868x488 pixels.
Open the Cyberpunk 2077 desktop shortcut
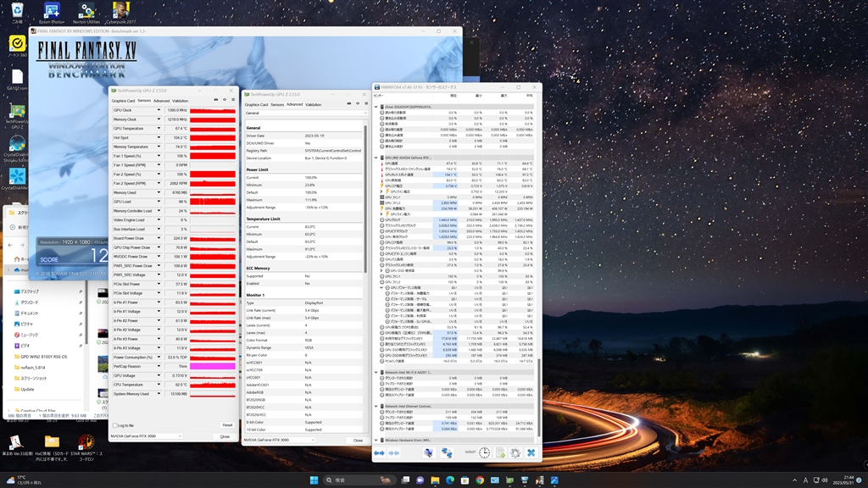[122, 11]
